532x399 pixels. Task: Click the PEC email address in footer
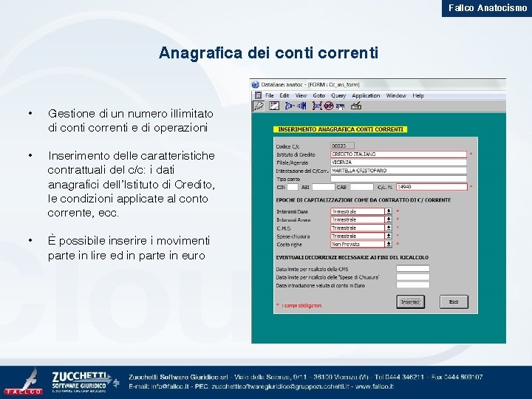coord(280,386)
